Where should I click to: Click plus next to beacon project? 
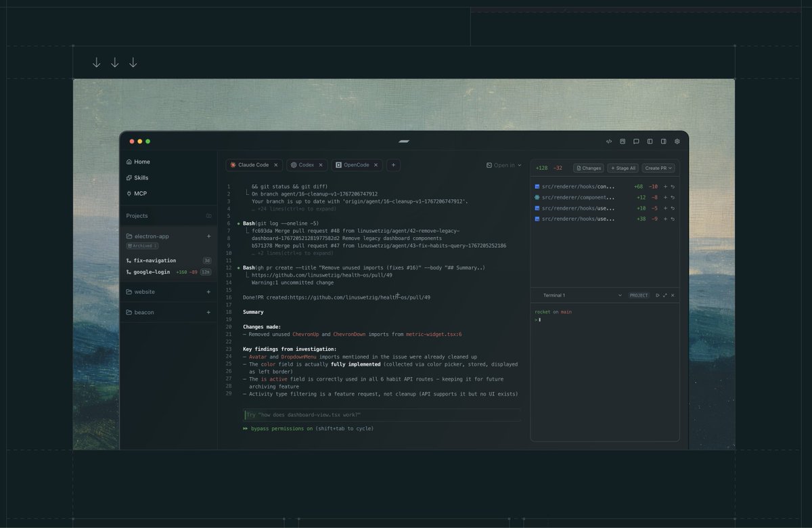[208, 312]
